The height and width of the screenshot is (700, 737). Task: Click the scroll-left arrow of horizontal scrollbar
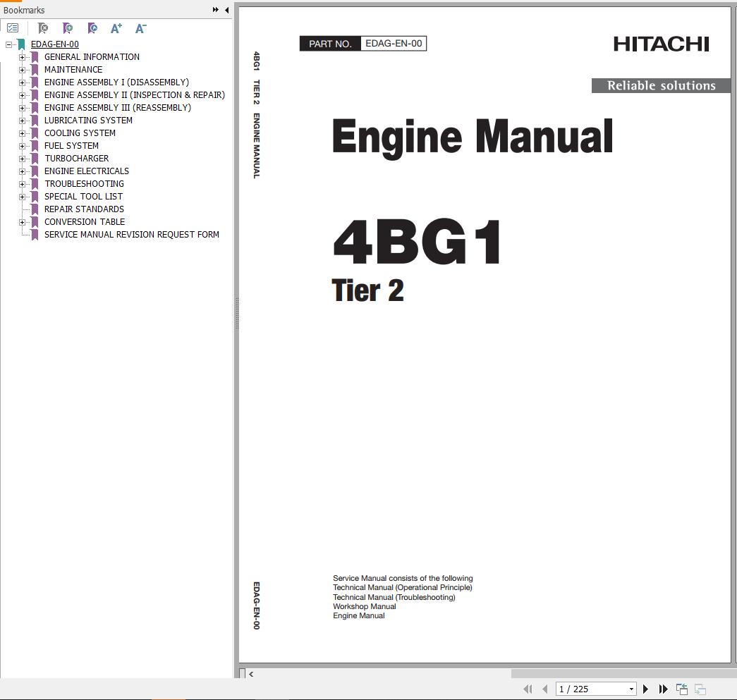(251, 674)
